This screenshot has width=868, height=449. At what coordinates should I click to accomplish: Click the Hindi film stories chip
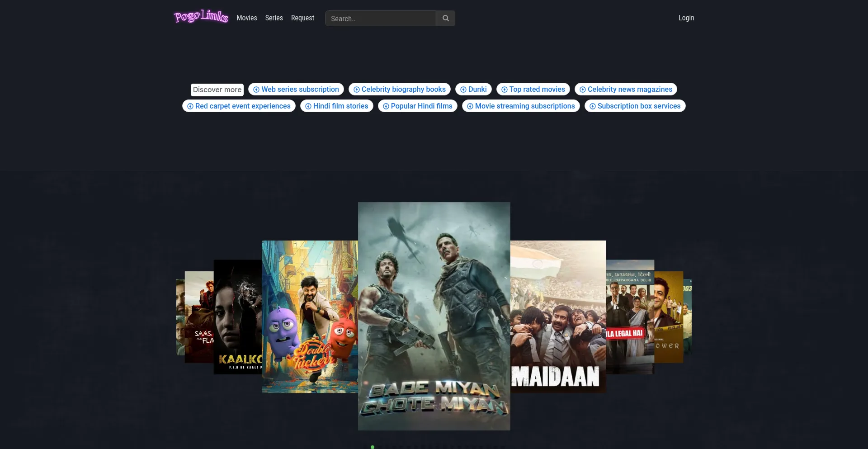coord(337,106)
